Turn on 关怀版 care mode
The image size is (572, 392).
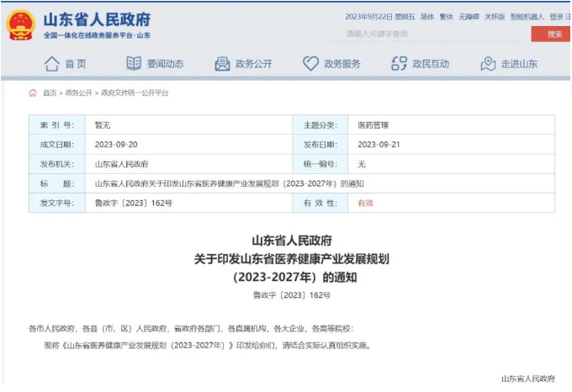click(495, 17)
